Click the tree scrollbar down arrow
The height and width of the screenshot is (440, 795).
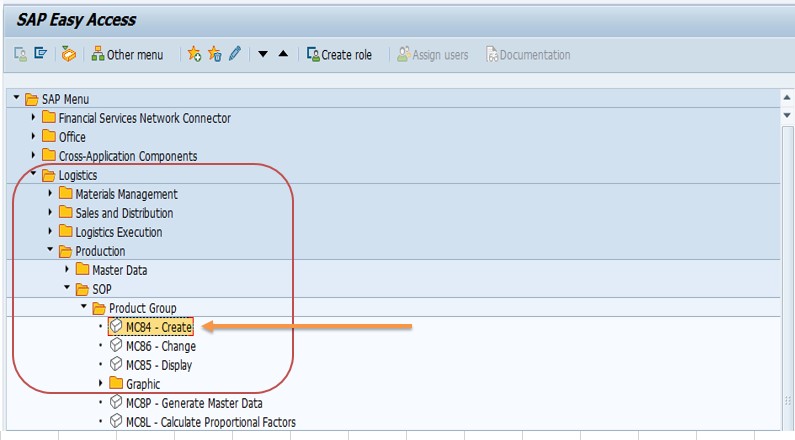coord(787,115)
